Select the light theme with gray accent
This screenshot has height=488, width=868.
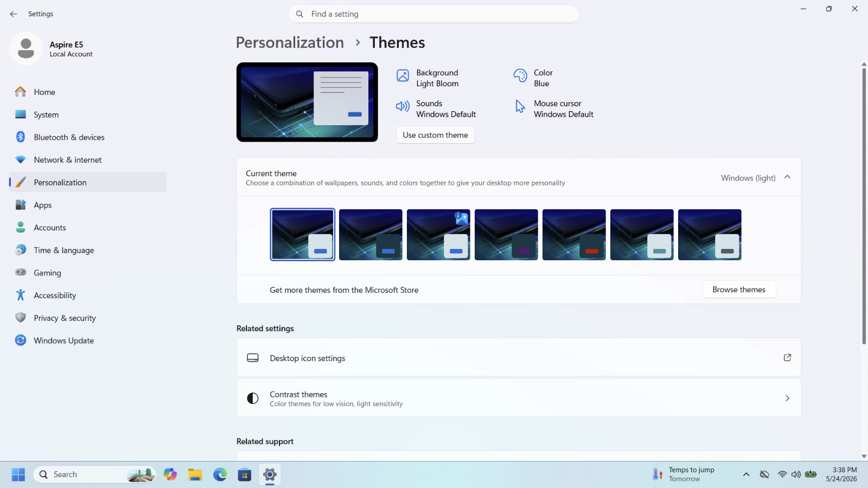tap(710, 235)
